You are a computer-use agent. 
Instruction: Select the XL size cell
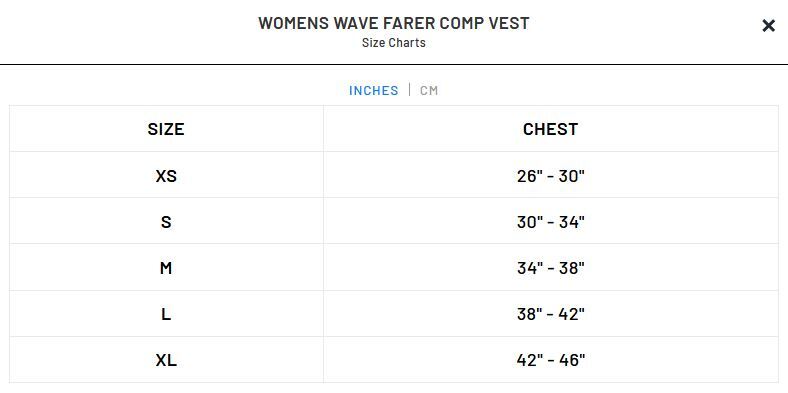(x=166, y=360)
